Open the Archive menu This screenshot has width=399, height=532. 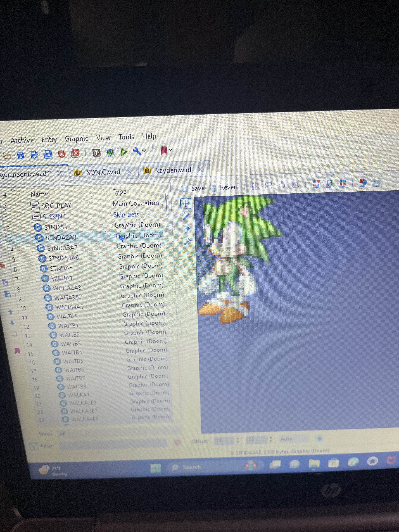click(x=22, y=140)
